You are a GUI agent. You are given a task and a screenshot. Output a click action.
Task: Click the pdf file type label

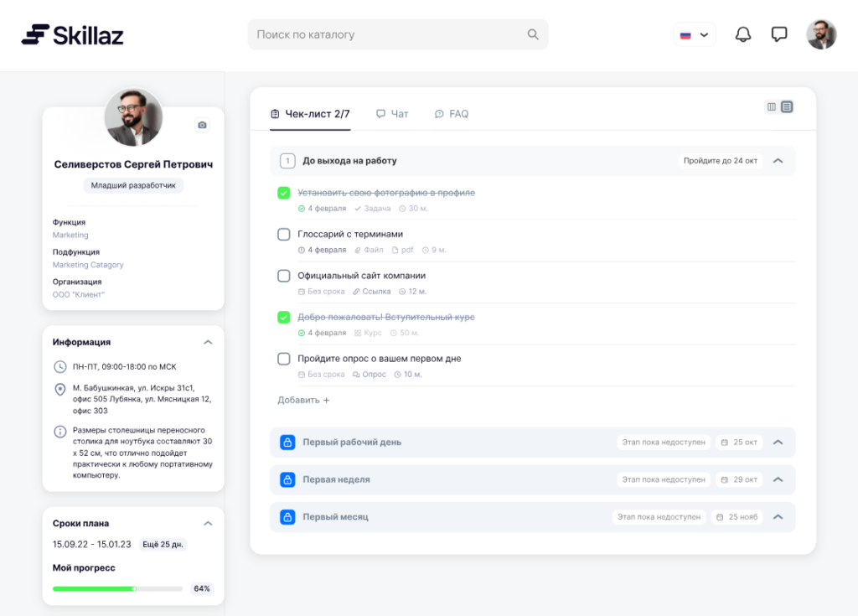coord(402,250)
